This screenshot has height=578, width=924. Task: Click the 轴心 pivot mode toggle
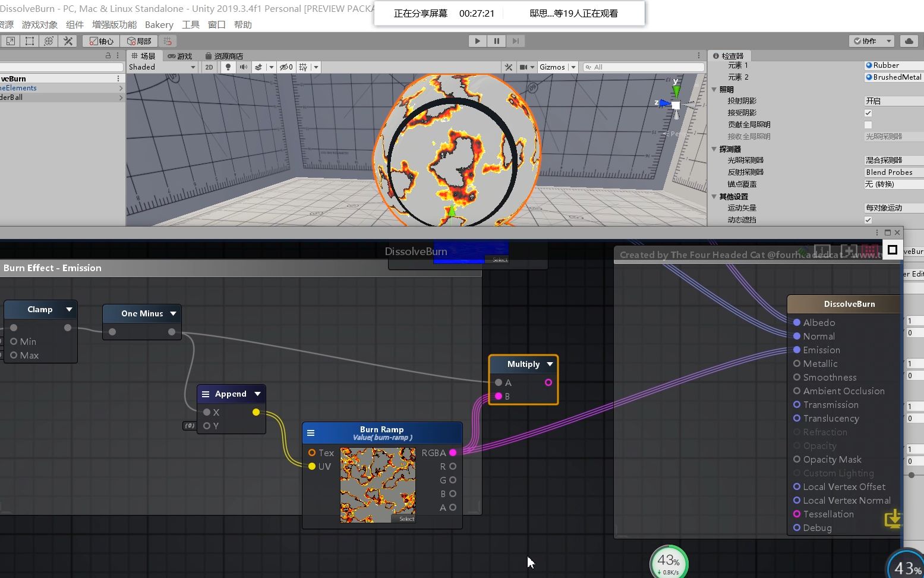tap(101, 41)
